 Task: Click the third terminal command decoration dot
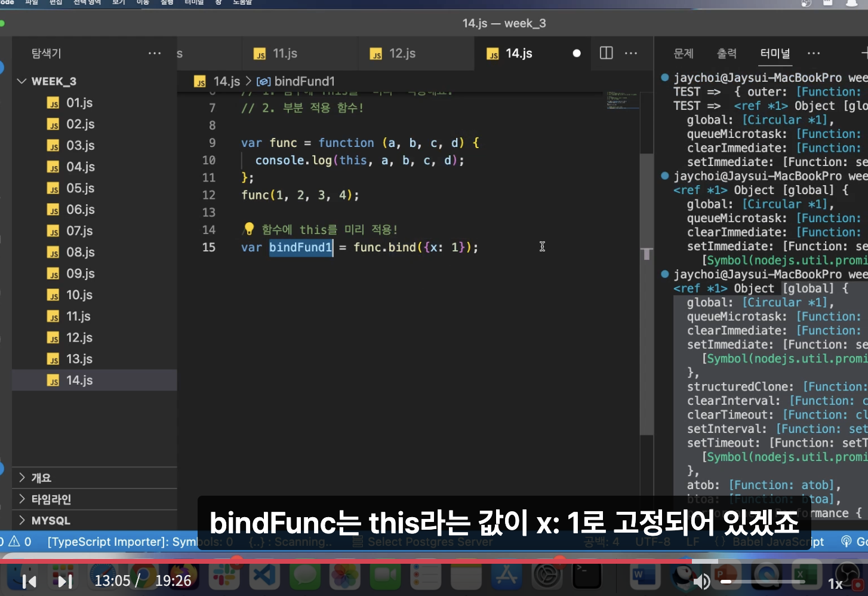click(665, 275)
